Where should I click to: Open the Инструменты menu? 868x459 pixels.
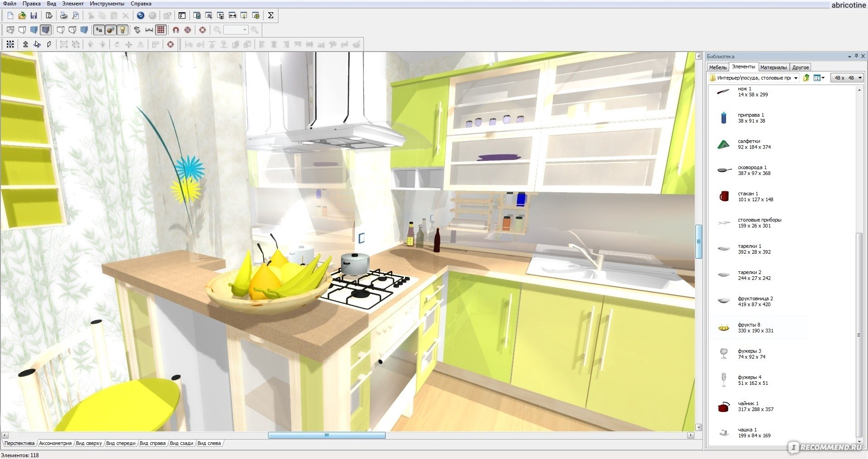point(107,4)
